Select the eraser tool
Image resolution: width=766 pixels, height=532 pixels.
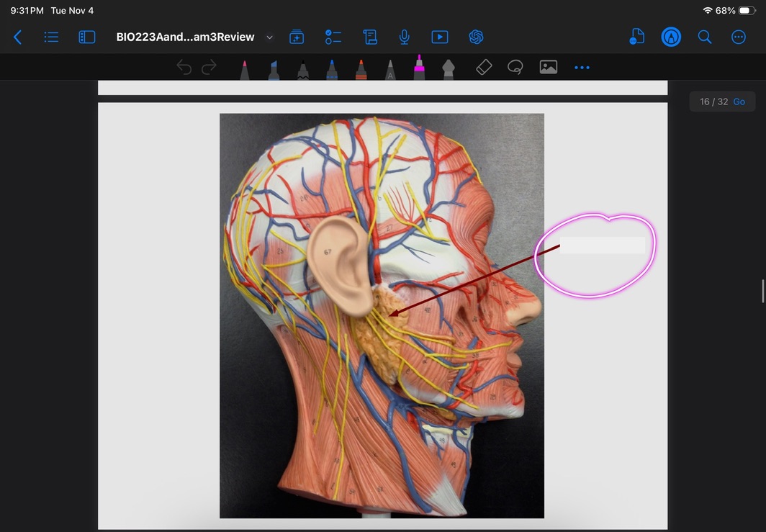[484, 68]
